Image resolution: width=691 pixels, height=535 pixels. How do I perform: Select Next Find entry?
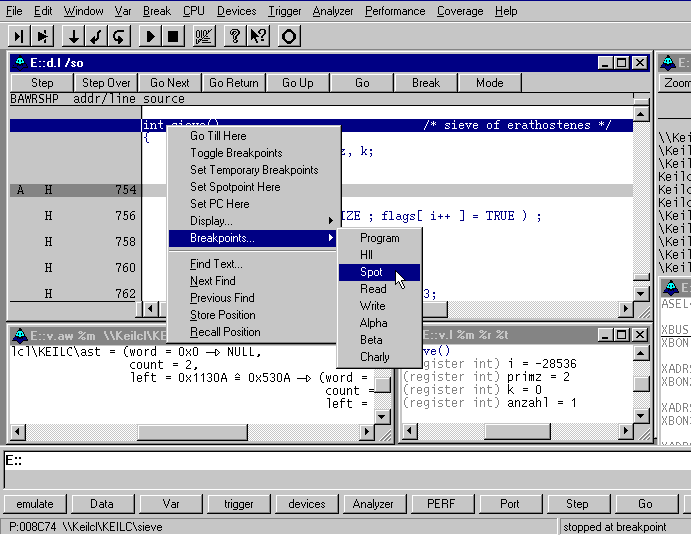tap(253, 281)
